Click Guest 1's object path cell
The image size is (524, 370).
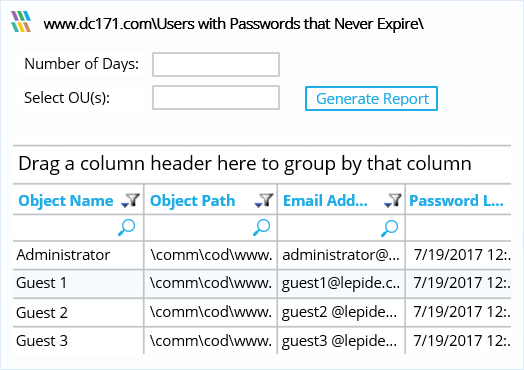click(211, 284)
